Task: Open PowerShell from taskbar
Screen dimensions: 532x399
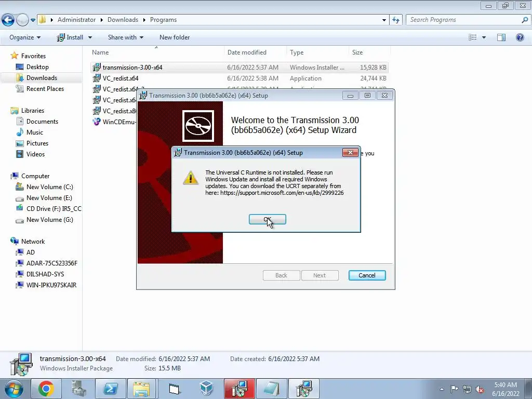Action: [x=111, y=389]
